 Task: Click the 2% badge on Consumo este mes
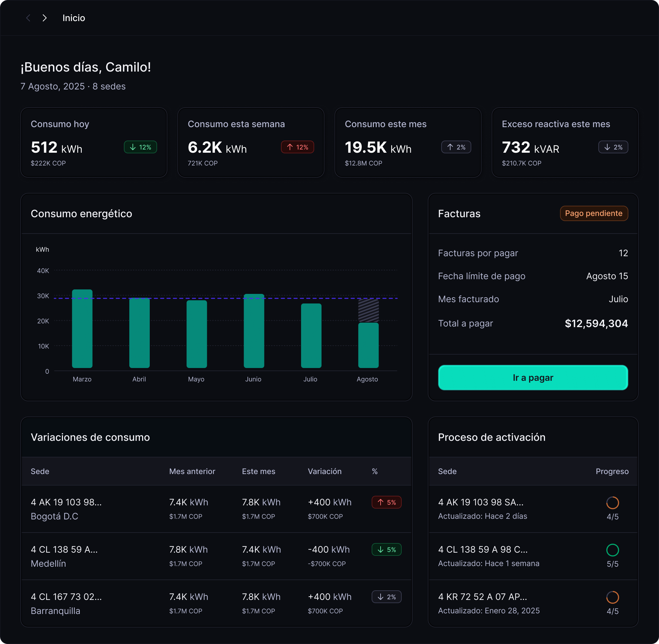point(456,147)
